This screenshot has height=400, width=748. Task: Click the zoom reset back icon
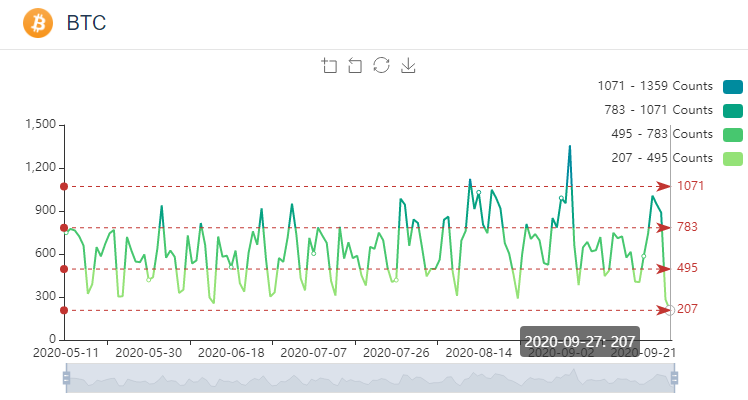tap(354, 65)
